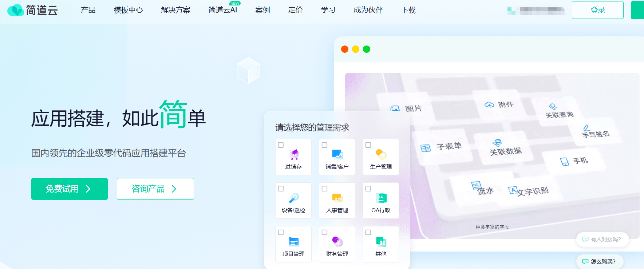Screen dimensions: 644x269
Task: Click the 免费试用 button
Action: click(70, 189)
